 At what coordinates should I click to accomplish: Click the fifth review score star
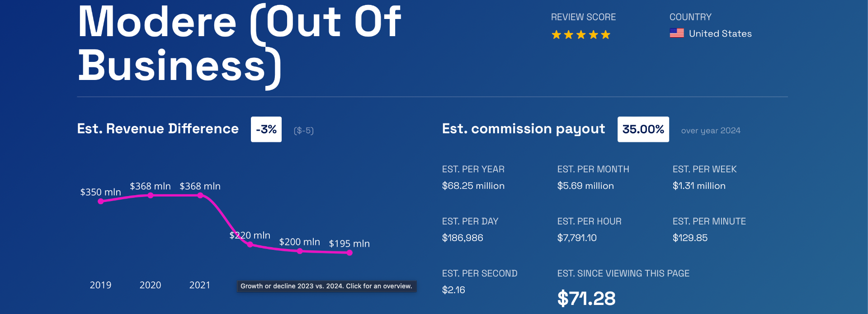coord(606,35)
